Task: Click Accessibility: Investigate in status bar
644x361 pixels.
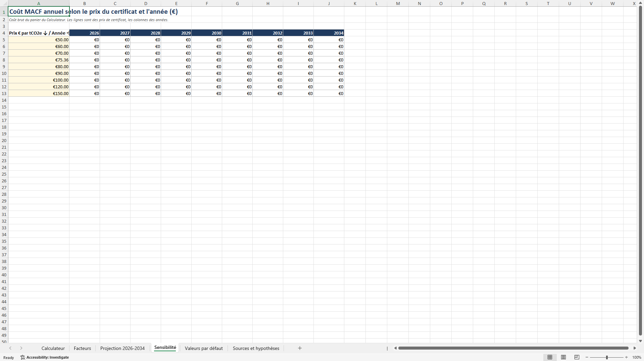Action: click(x=48, y=357)
